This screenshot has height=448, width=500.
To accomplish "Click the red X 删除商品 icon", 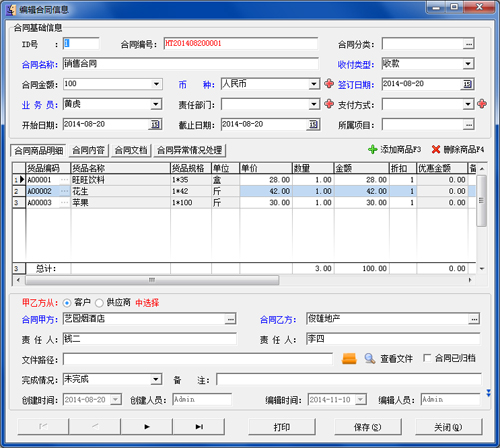I will click(436, 149).
